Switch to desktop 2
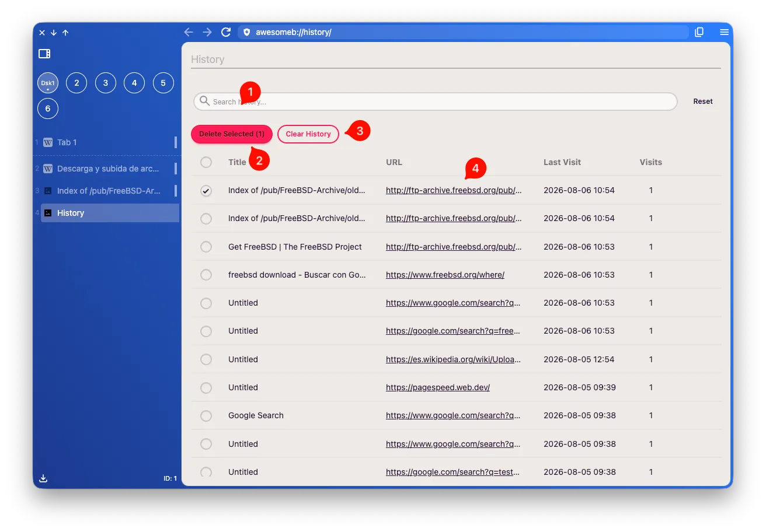The image size is (766, 532). click(x=76, y=83)
